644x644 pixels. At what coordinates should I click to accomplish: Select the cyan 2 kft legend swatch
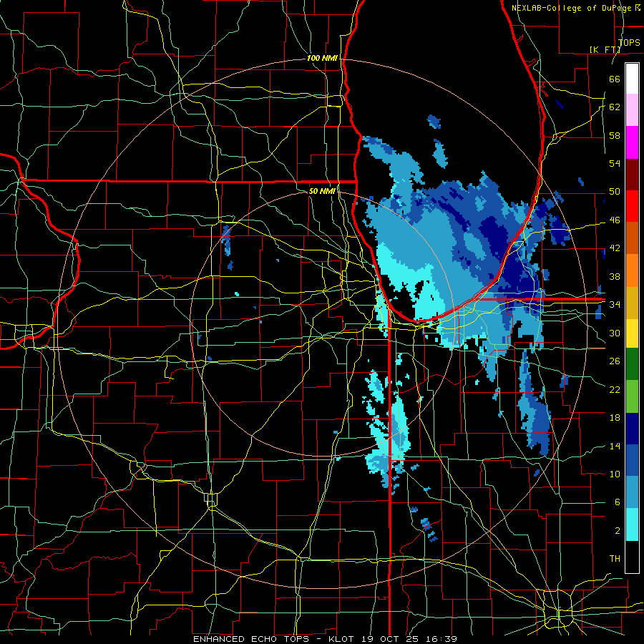point(632,525)
